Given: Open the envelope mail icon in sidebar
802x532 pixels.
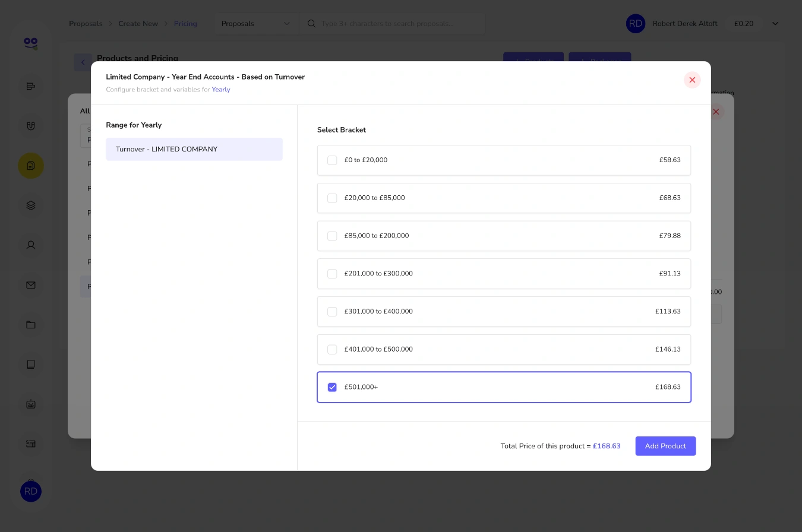Looking at the screenshot, I should (31, 285).
